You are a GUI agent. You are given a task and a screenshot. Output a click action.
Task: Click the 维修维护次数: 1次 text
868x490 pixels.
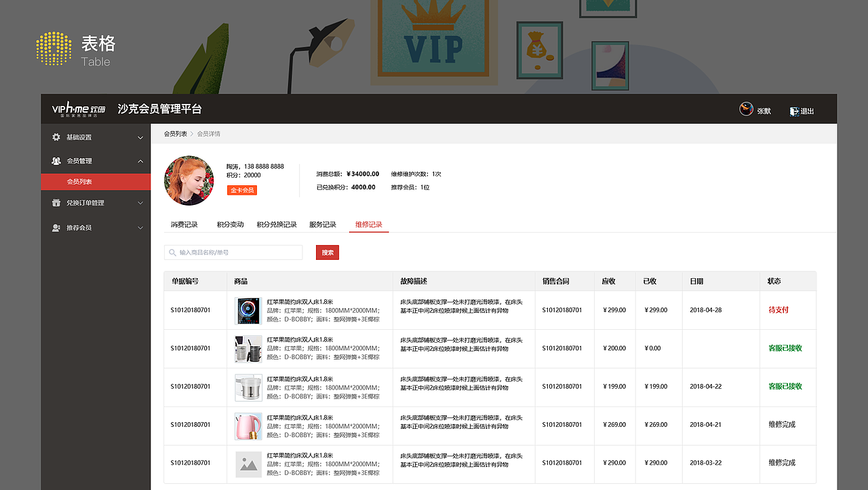click(x=416, y=174)
